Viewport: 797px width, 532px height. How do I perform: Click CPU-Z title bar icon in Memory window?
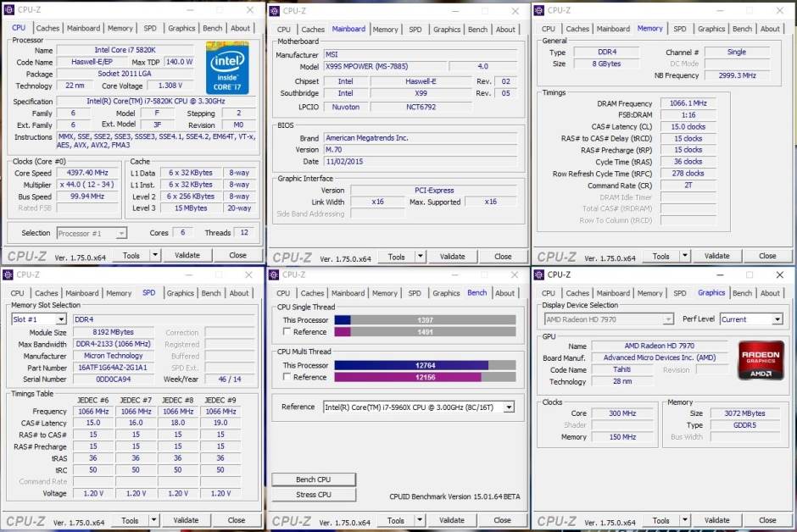[x=539, y=10]
